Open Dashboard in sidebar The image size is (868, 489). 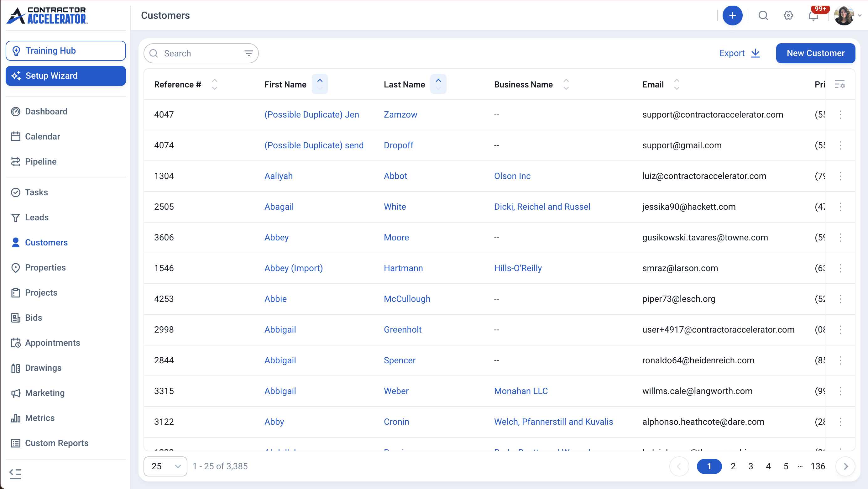(x=46, y=111)
